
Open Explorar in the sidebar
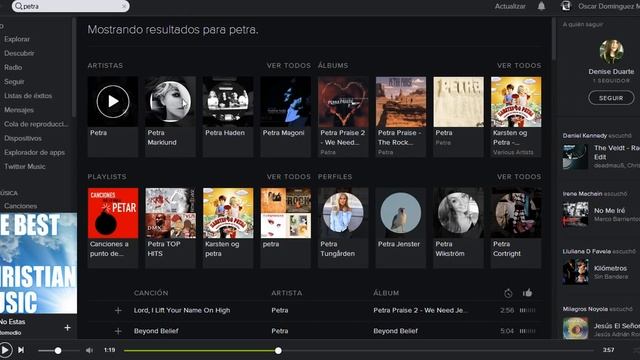[17, 39]
